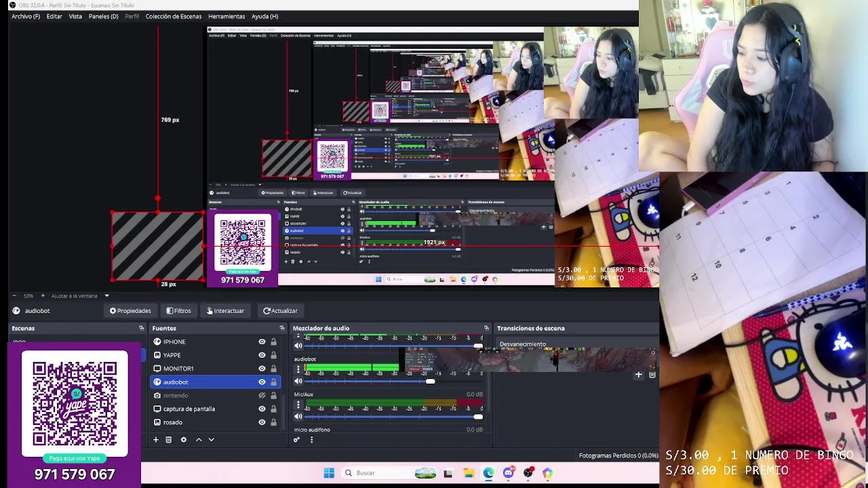Viewport: 868px width, 488px height.
Task: Add a scene transition with plus
Action: pyautogui.click(x=638, y=375)
